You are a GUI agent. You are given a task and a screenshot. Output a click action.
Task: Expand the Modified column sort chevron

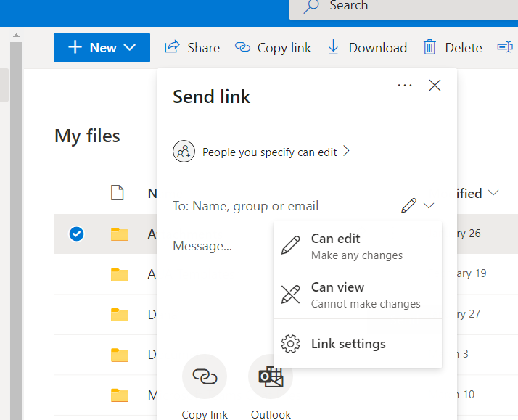pyautogui.click(x=494, y=193)
